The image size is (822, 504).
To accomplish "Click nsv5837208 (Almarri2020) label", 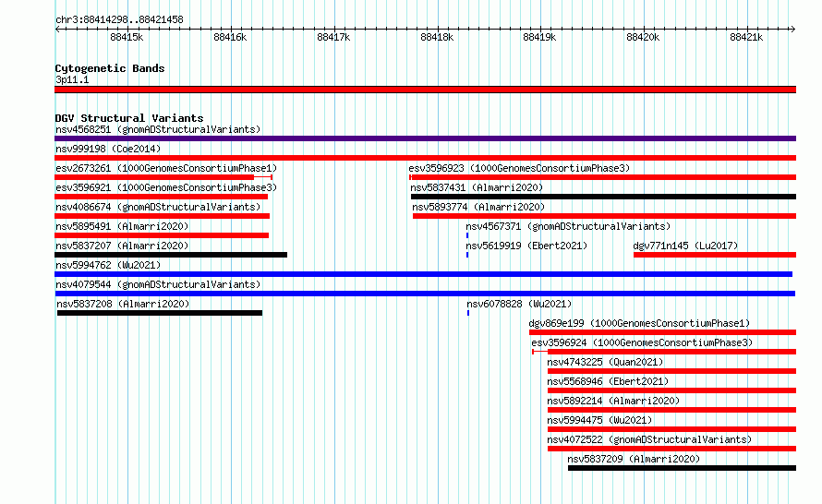I will coord(123,304).
